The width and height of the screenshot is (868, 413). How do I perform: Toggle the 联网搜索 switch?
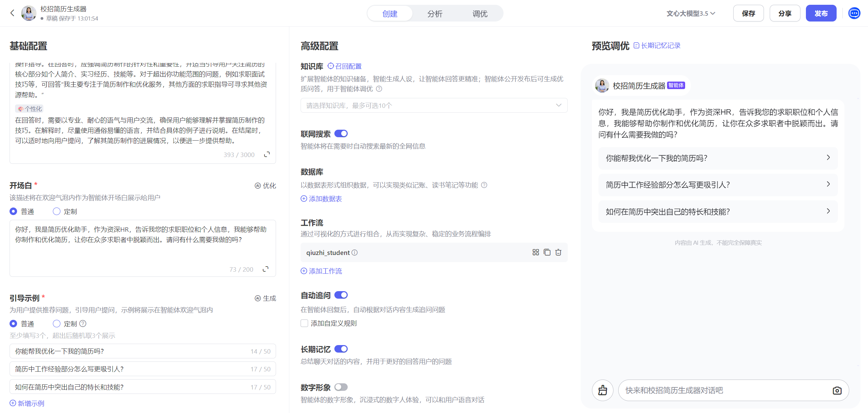coord(341,133)
